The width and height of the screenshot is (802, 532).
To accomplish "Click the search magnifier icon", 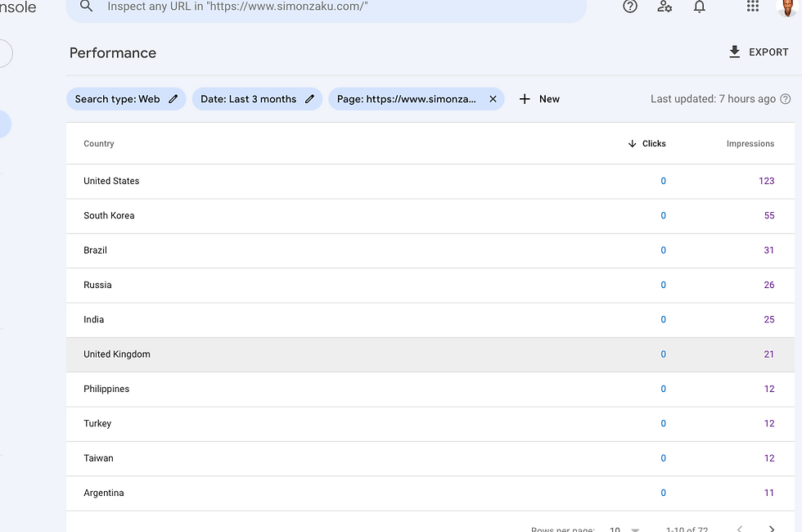I will coord(86,7).
